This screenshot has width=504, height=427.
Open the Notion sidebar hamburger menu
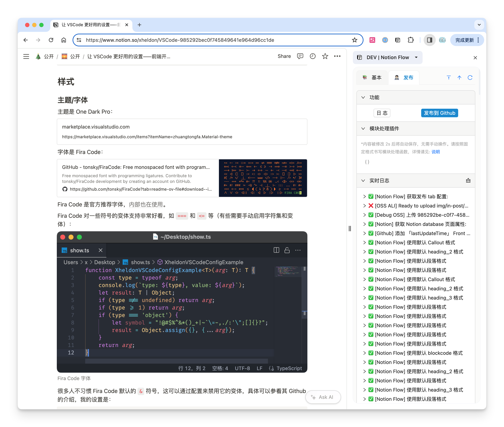26,56
